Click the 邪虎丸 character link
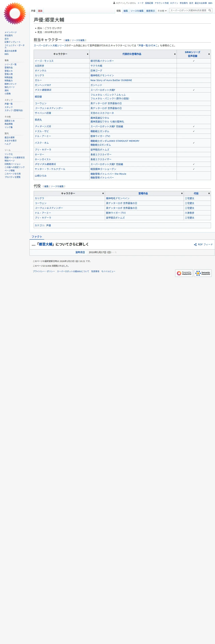 pos(38,120)
